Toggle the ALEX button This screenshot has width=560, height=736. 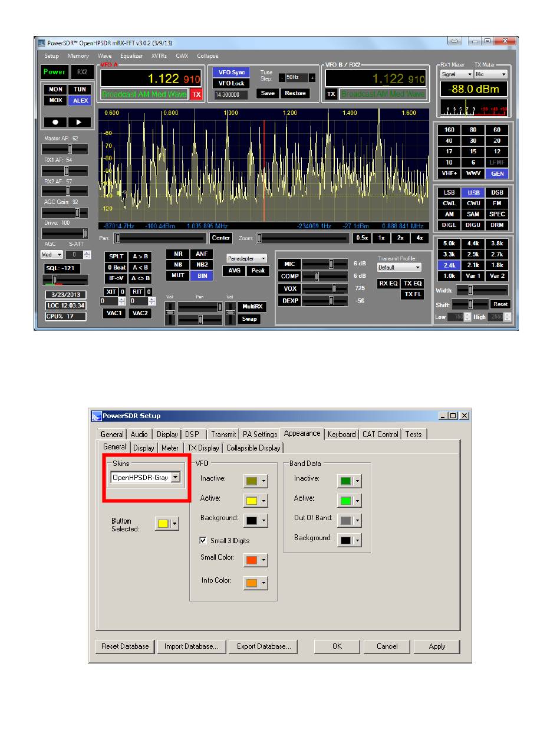(80, 100)
